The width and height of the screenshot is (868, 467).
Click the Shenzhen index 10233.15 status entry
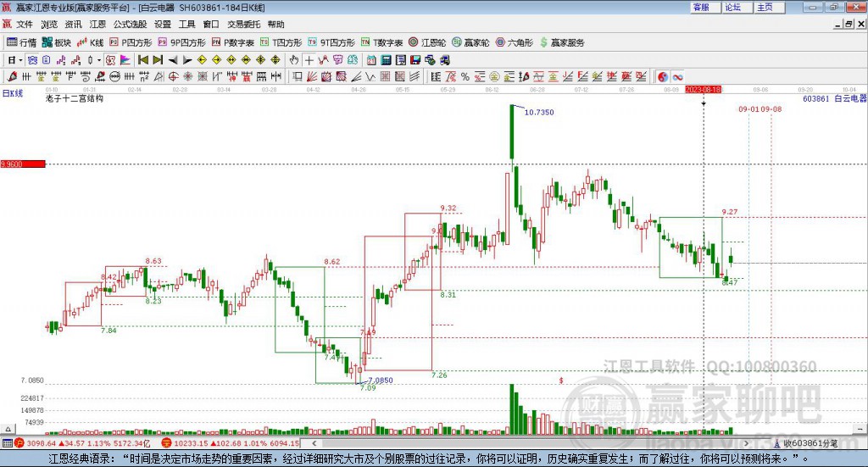[231, 443]
